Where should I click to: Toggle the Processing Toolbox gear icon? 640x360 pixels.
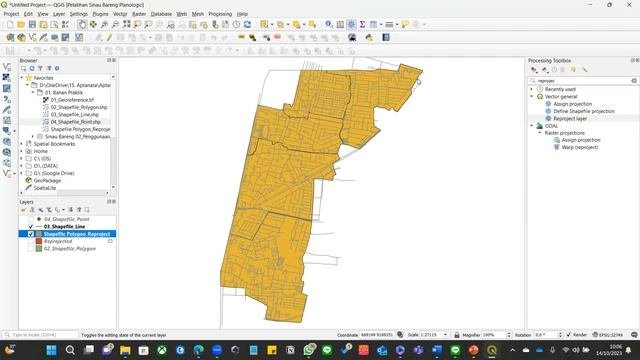click(351, 24)
